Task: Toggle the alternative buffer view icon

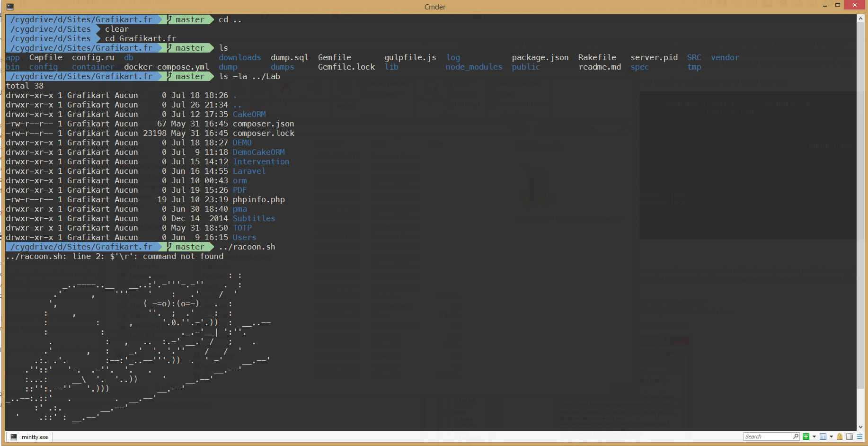Action: [x=850, y=437]
